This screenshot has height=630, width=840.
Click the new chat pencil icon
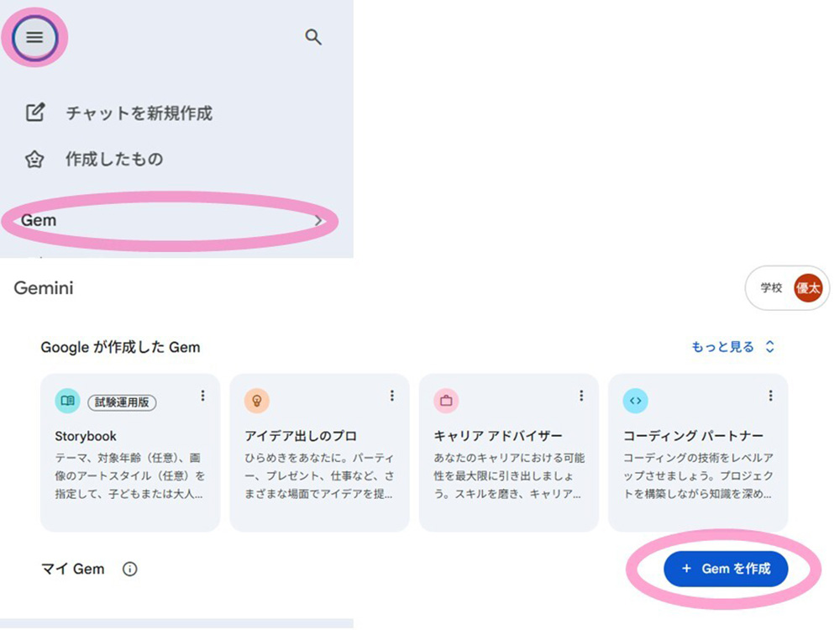click(35, 113)
